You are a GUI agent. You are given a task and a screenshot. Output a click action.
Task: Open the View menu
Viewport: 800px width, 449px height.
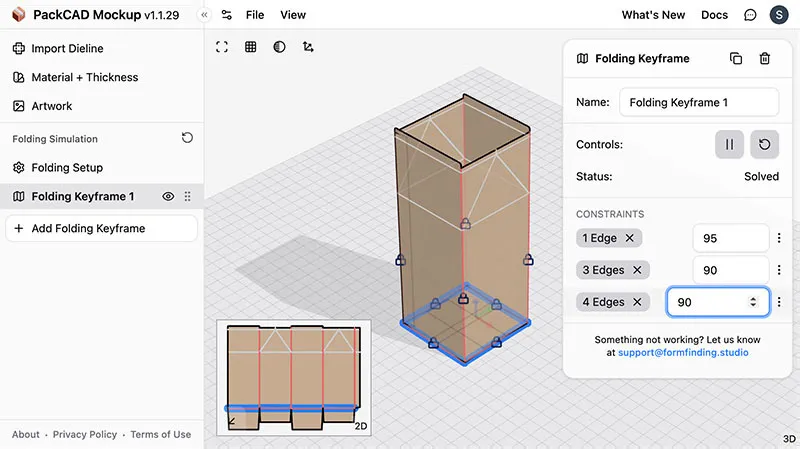pyautogui.click(x=293, y=15)
